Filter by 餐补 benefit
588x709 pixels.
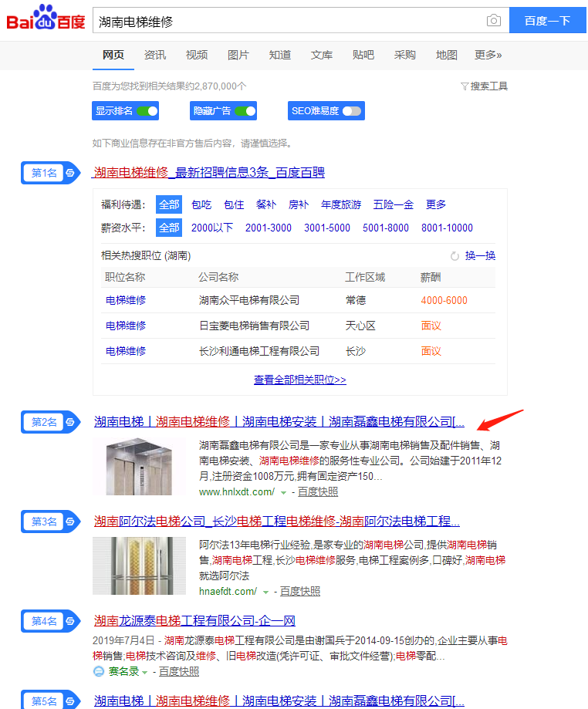266,205
